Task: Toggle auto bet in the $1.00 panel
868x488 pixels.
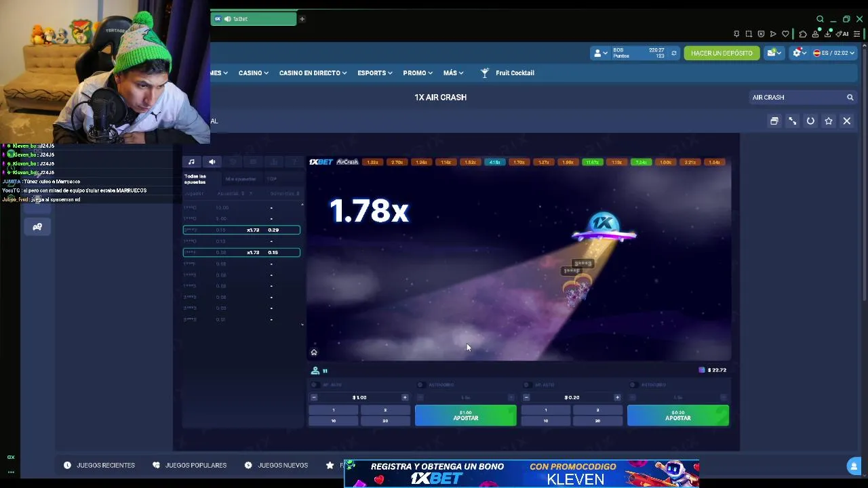Action: tap(314, 385)
